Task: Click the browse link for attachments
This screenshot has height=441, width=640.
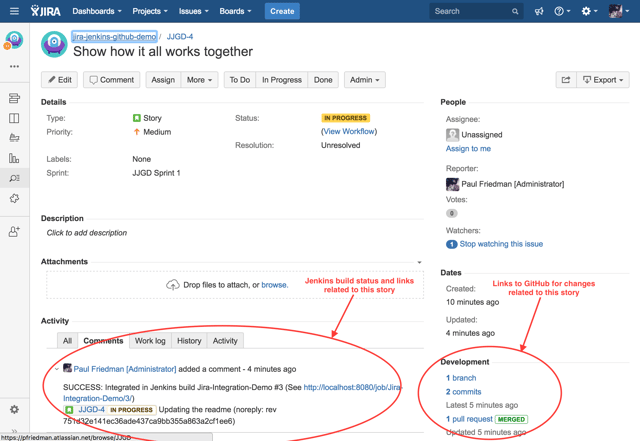Action: (274, 285)
